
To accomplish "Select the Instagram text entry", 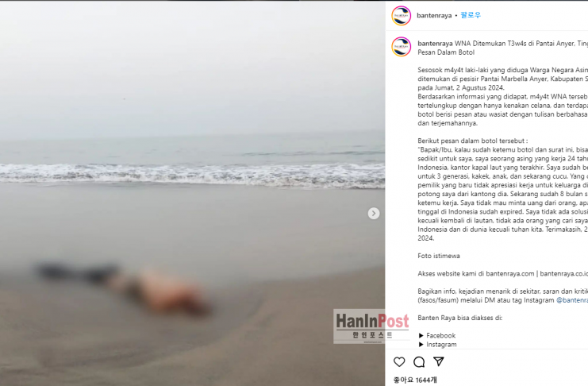I will (x=441, y=345).
